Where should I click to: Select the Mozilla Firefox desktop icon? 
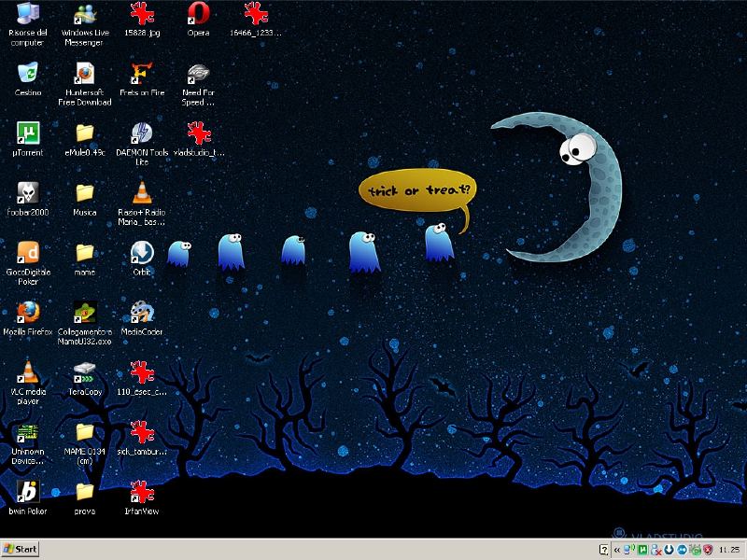(28, 312)
